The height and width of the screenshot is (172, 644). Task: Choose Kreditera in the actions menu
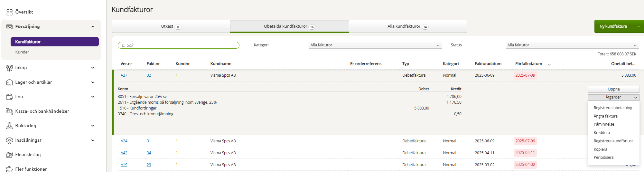602,133
